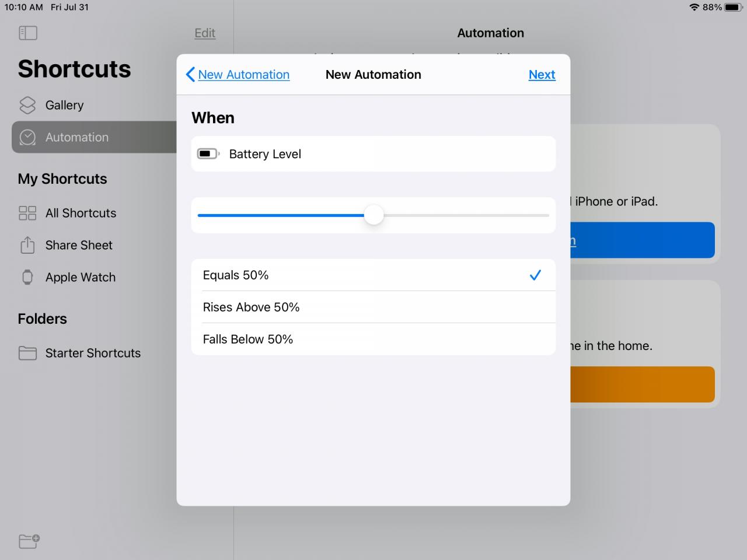Tap the blue personal automation button
The image size is (747, 560).
[x=642, y=240]
